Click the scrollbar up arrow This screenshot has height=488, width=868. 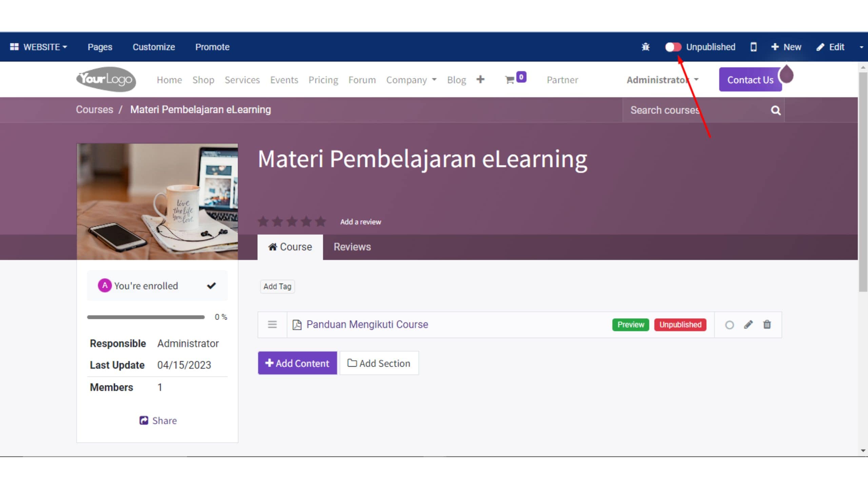click(x=863, y=67)
